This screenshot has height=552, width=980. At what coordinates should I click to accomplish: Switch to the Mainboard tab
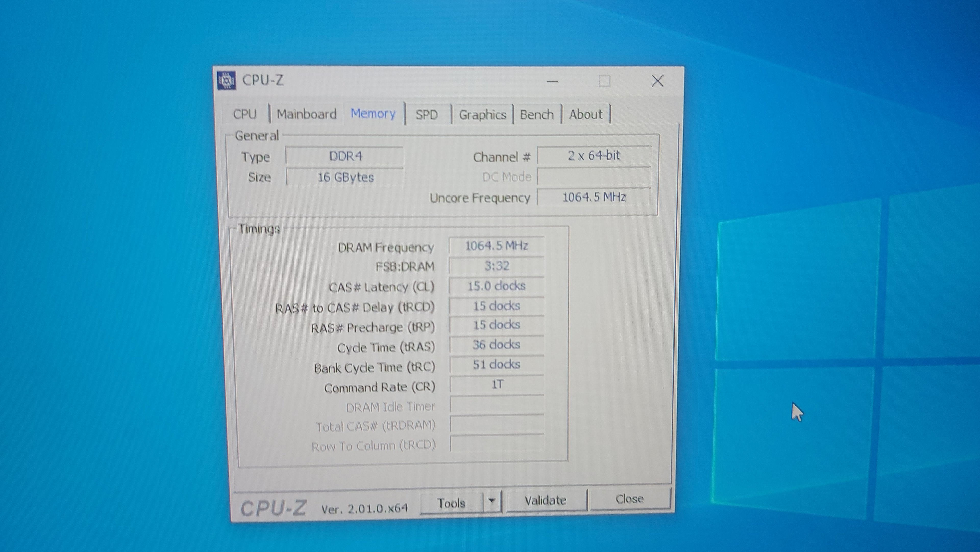[307, 114]
